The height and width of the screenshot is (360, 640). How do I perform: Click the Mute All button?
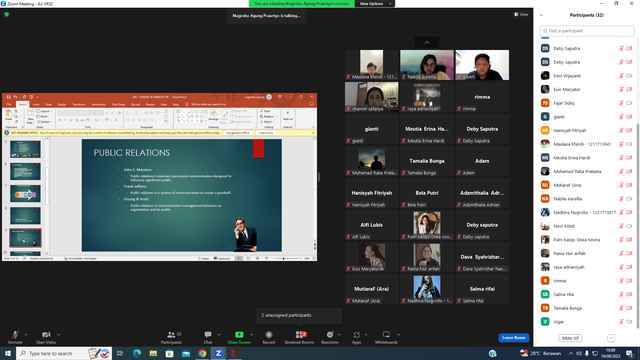point(570,338)
